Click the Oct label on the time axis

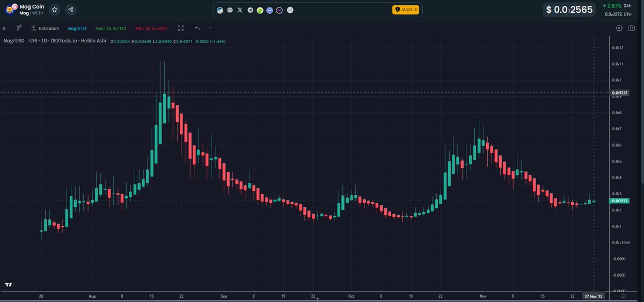click(x=352, y=296)
